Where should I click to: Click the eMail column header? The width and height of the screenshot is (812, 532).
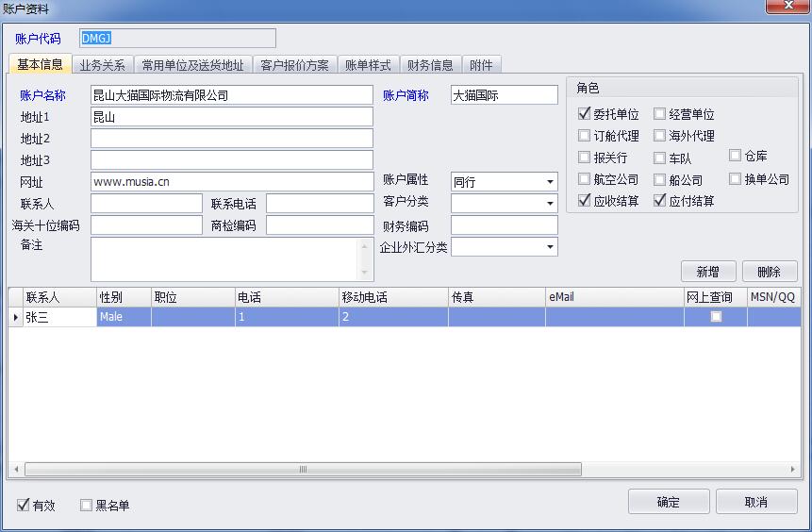click(x=615, y=297)
